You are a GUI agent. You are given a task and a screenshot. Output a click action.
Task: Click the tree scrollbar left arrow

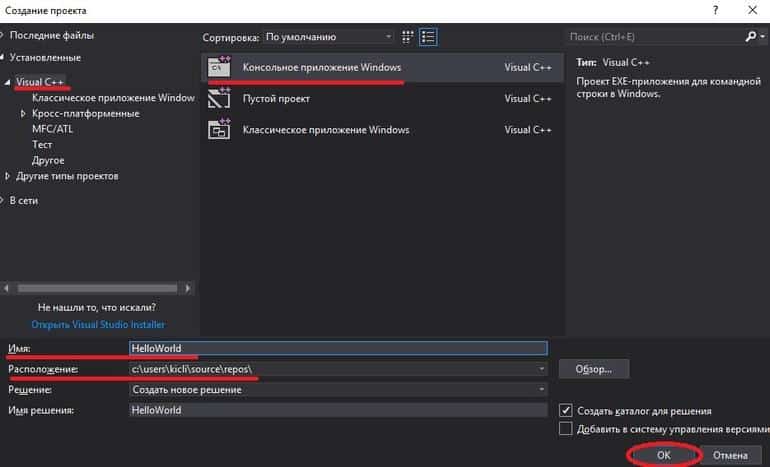click(6, 288)
